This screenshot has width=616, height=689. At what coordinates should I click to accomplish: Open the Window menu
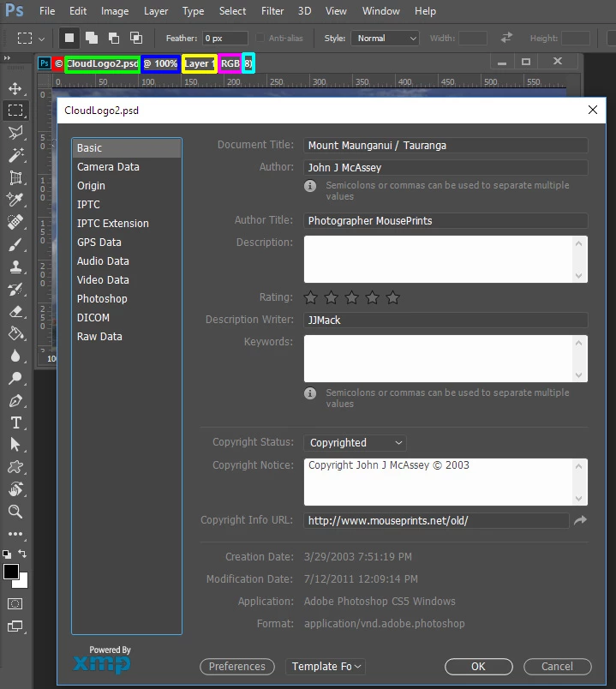(381, 11)
